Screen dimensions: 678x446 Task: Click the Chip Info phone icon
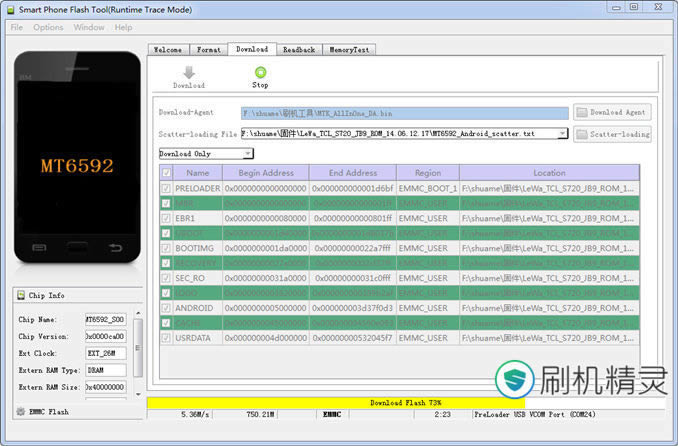click(x=23, y=295)
